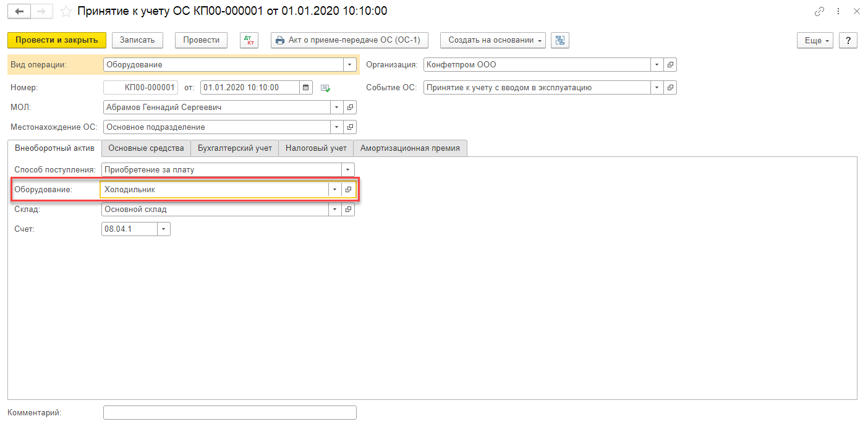Open the document structure icon in toolbar

point(560,40)
